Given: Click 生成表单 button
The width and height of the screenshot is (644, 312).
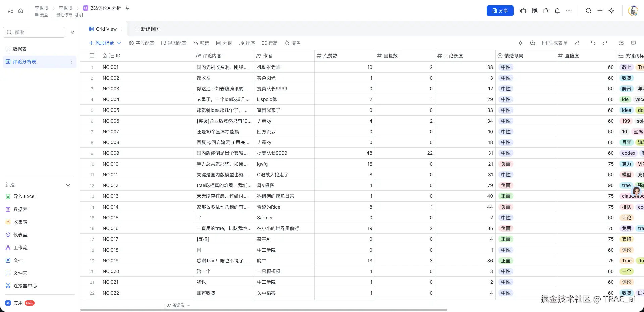Looking at the screenshot, I should (555, 43).
